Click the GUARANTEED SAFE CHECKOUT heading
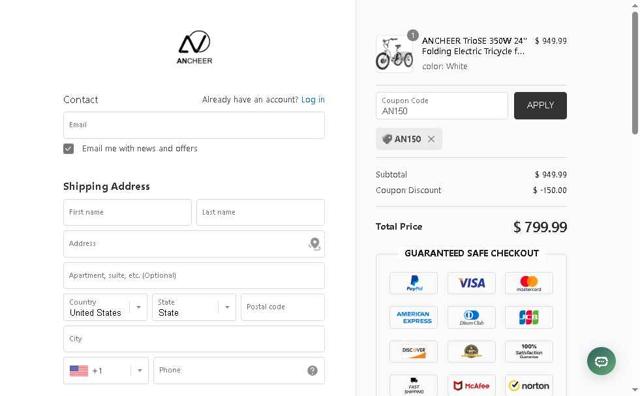 point(471,253)
